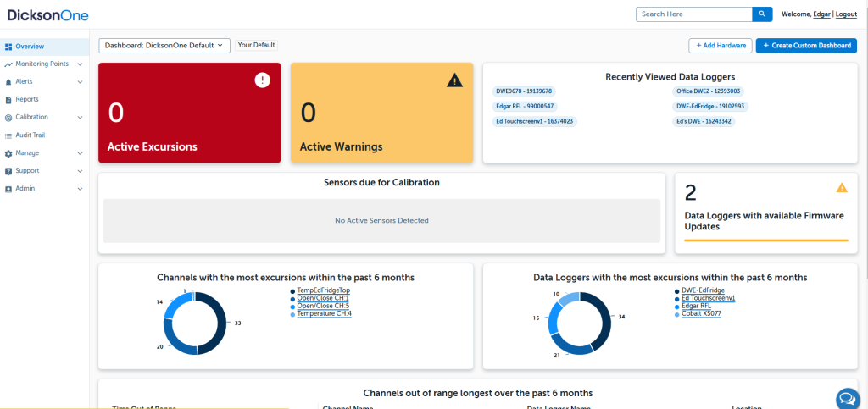Open the Dashboard: DicksonOne Default dropdown
Viewport: 868px width, 409px height.
click(x=164, y=46)
